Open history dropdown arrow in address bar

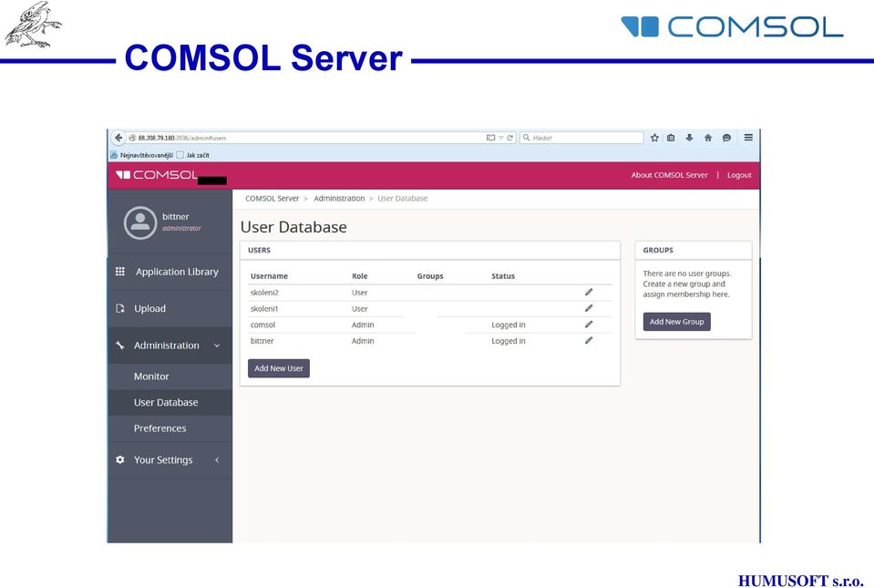(501, 138)
